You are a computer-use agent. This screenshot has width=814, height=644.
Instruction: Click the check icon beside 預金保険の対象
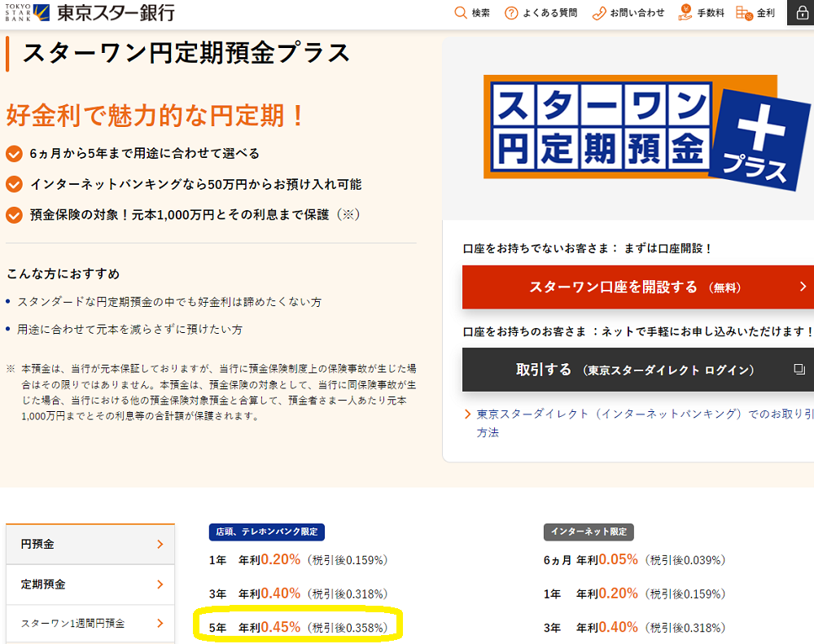[14, 215]
